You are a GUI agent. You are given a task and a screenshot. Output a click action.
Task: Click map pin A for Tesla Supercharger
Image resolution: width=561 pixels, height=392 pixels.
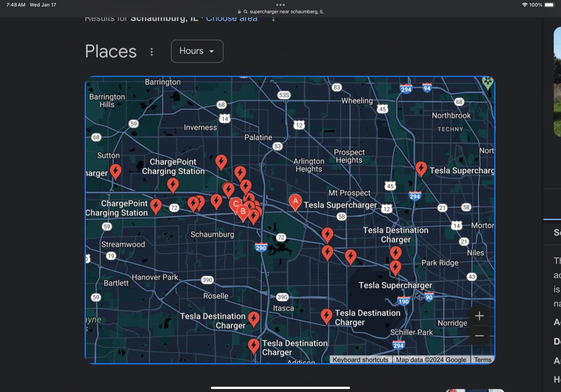pos(295,202)
